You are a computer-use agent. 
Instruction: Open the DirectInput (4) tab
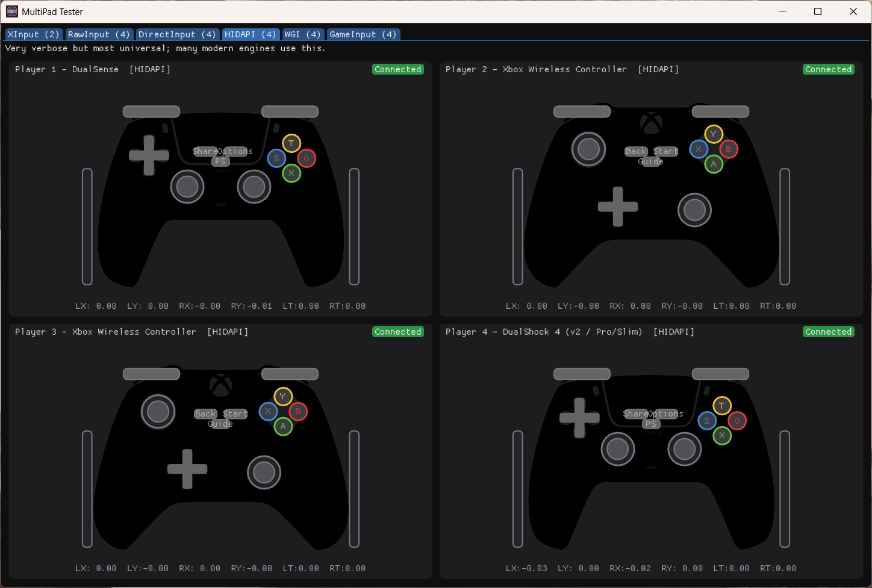pos(177,34)
